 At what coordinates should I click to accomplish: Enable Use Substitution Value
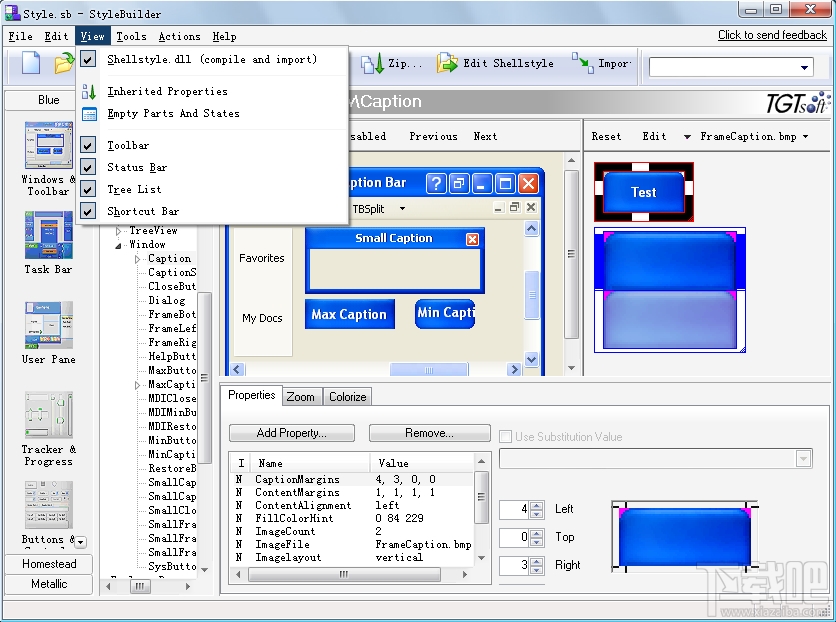(x=506, y=436)
